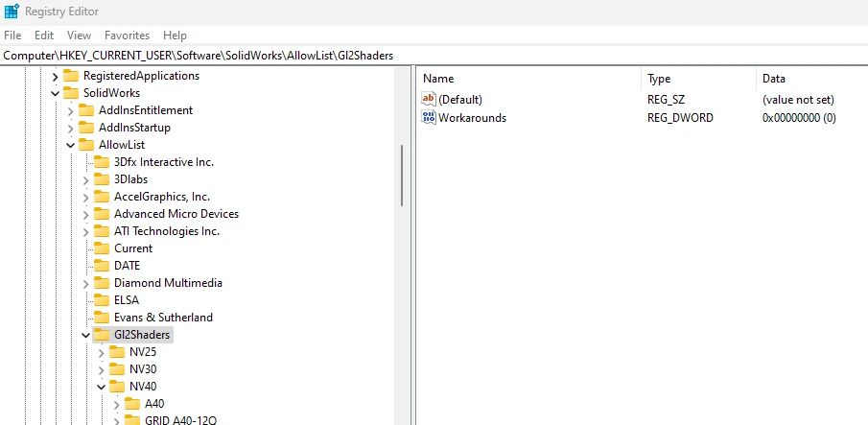The width and height of the screenshot is (868, 425).
Task: Click the ELSA folder icon
Action: (102, 300)
